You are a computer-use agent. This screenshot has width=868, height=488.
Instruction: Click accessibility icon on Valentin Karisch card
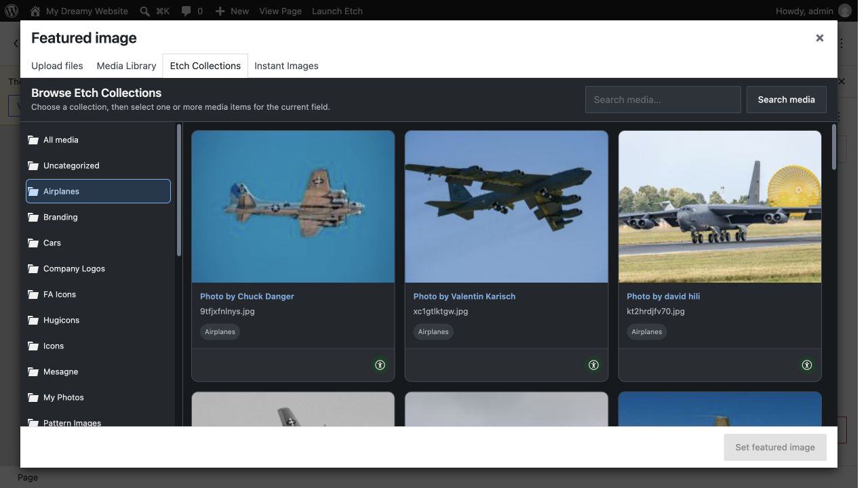(593, 365)
